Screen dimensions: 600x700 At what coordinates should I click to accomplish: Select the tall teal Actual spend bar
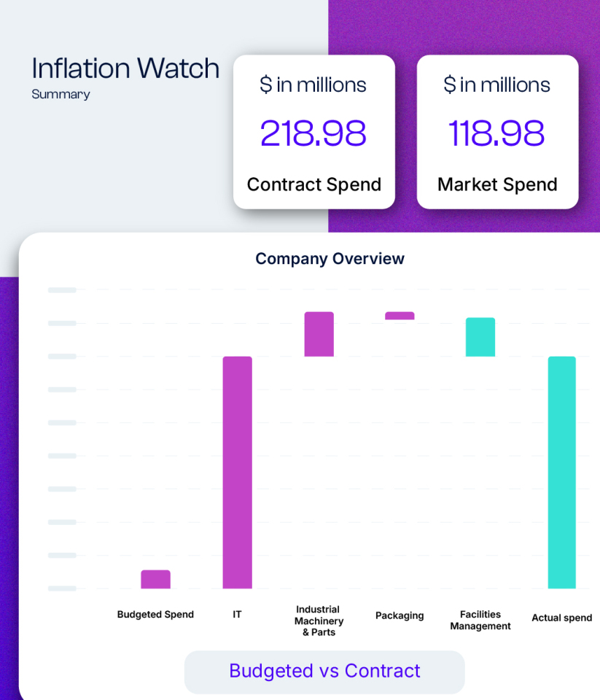(x=562, y=472)
